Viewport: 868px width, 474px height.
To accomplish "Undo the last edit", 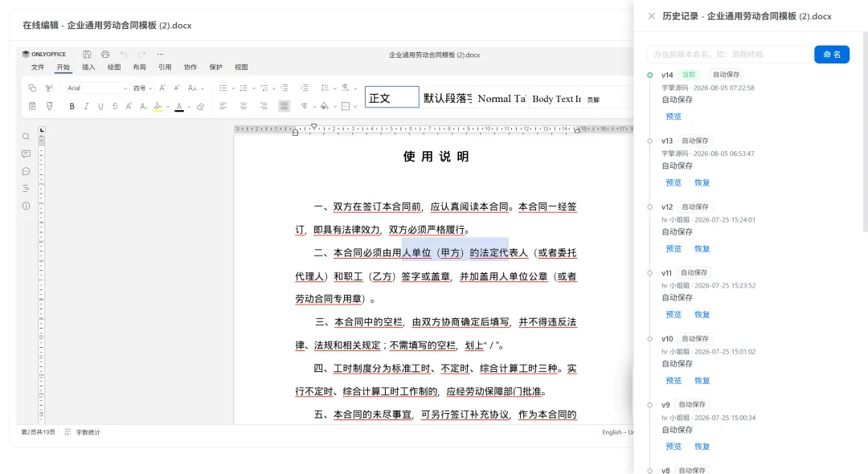I will pos(124,54).
